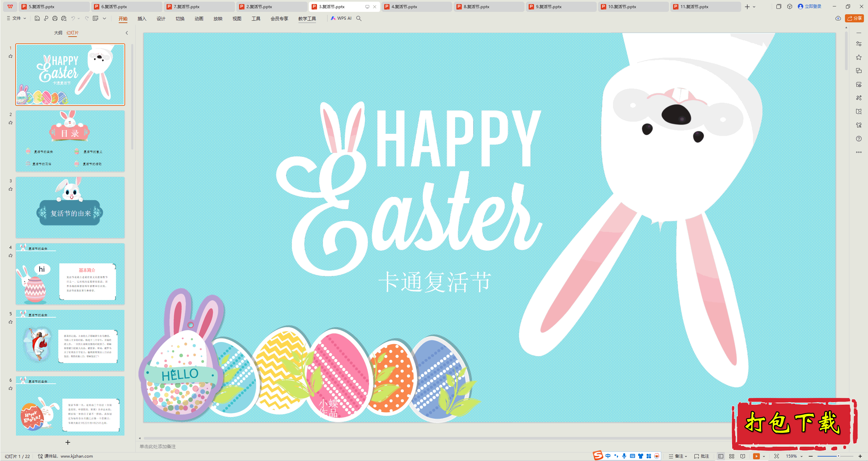Screen dimensions: 868x461
Task: Click the Print Preview icon
Action: coord(64,19)
